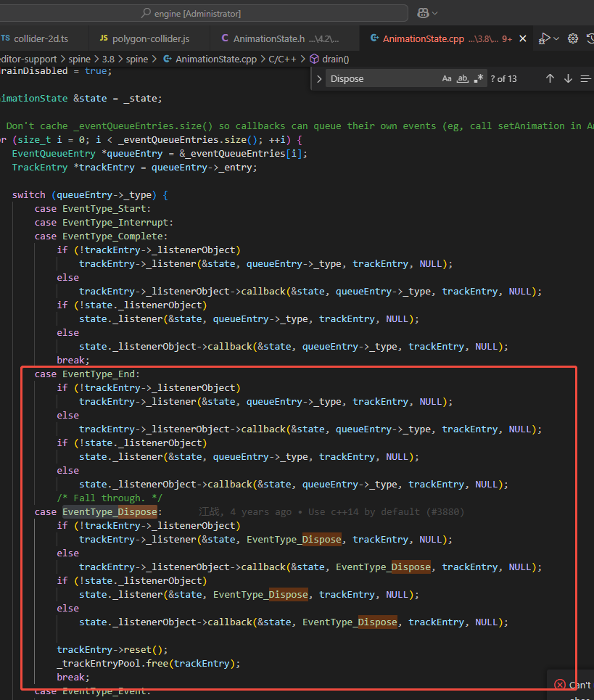Click the Dispose find input field
This screenshot has width=594, height=700.
pos(383,78)
